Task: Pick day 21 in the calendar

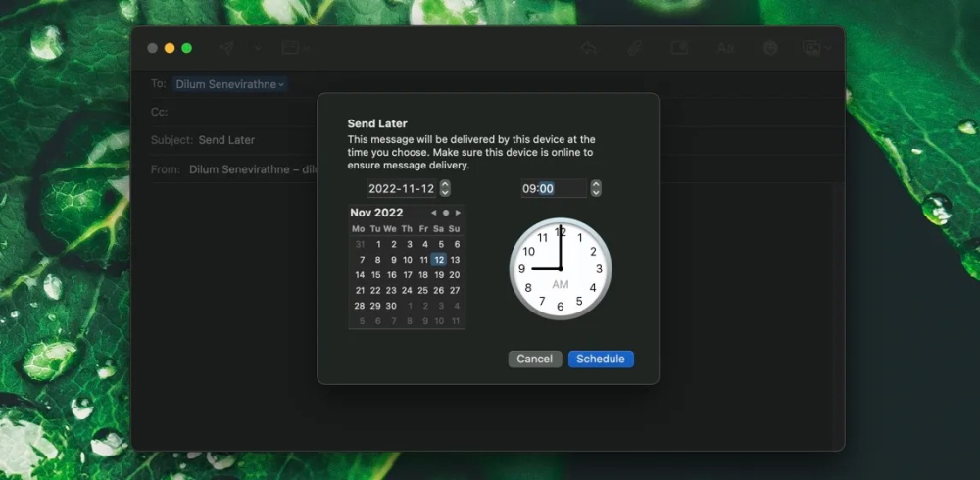Action: click(x=360, y=291)
